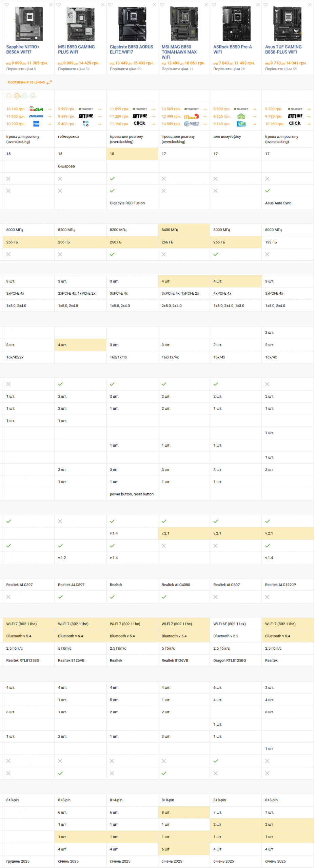Remove Sapphire NITRO+ B850A WIFI7 from comparison
The width and height of the screenshot is (315, 868).
pos(51,5)
